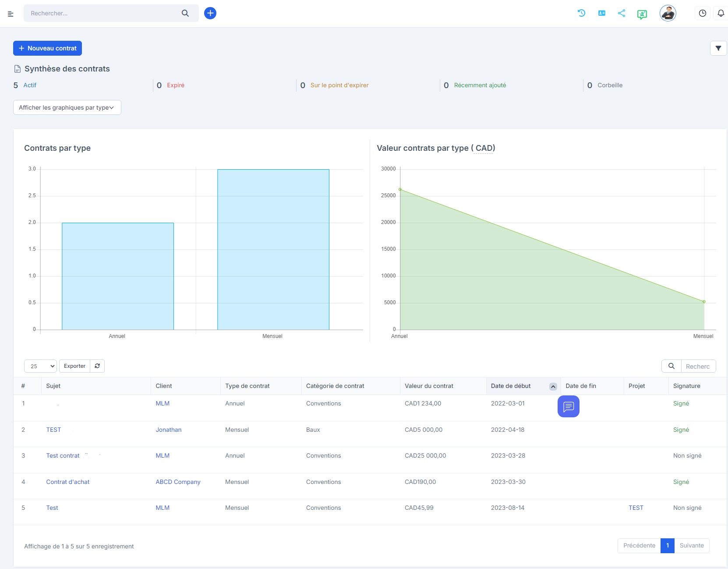Click date 2023-08-14

click(508, 508)
